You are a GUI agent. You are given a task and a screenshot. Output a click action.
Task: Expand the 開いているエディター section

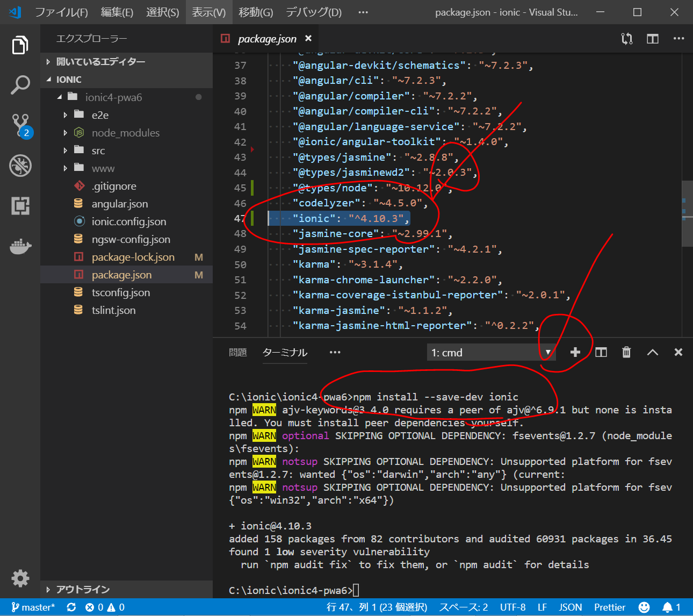pyautogui.click(x=127, y=62)
